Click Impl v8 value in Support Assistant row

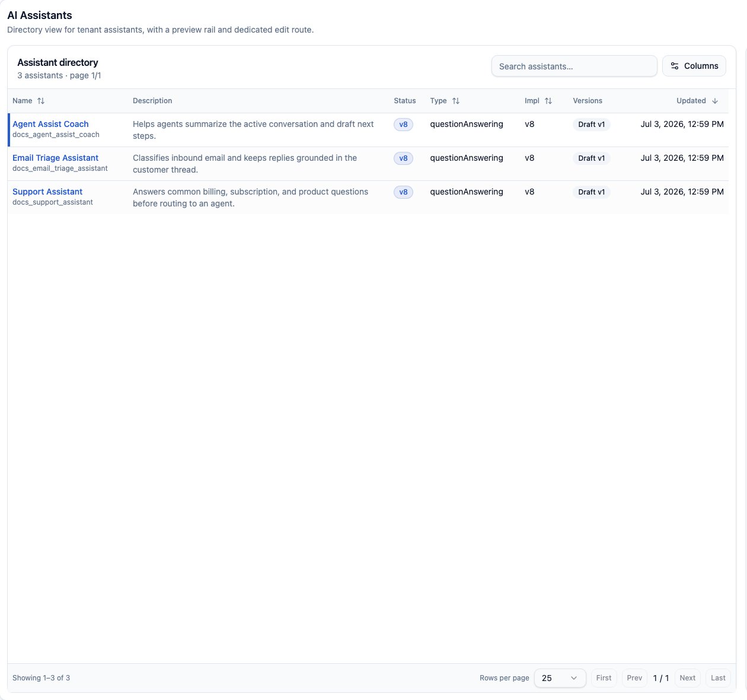[x=529, y=192]
